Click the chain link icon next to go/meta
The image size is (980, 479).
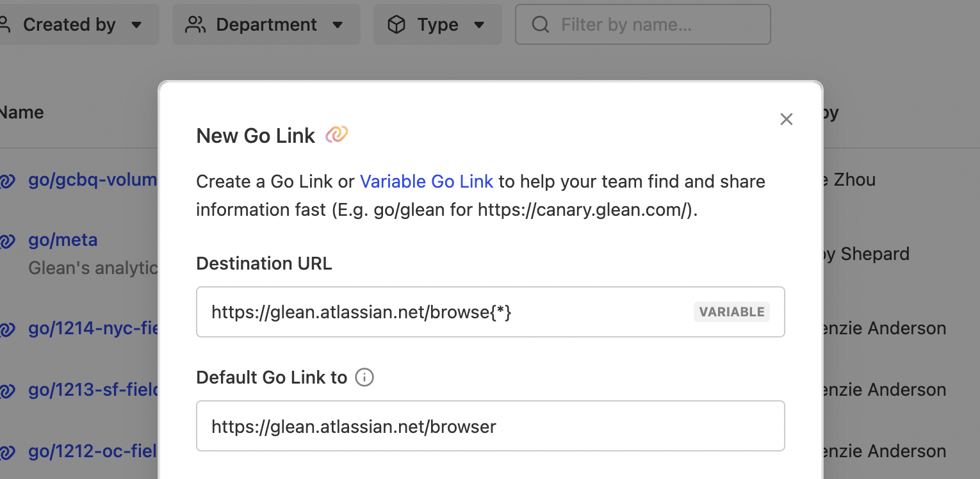point(8,241)
